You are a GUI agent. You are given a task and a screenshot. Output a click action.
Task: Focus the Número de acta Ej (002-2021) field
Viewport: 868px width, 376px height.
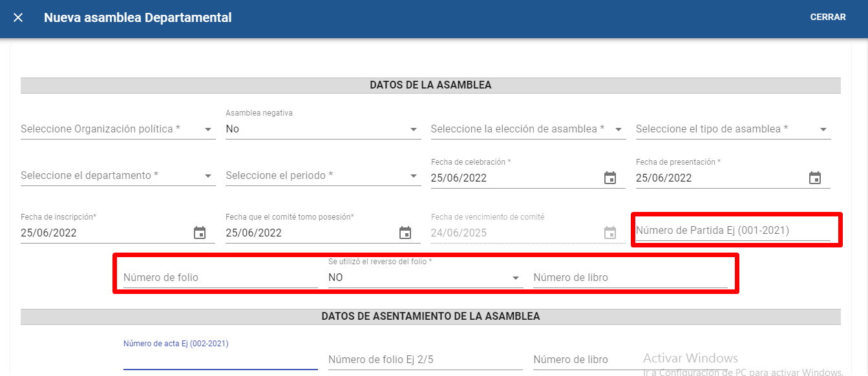click(220, 360)
